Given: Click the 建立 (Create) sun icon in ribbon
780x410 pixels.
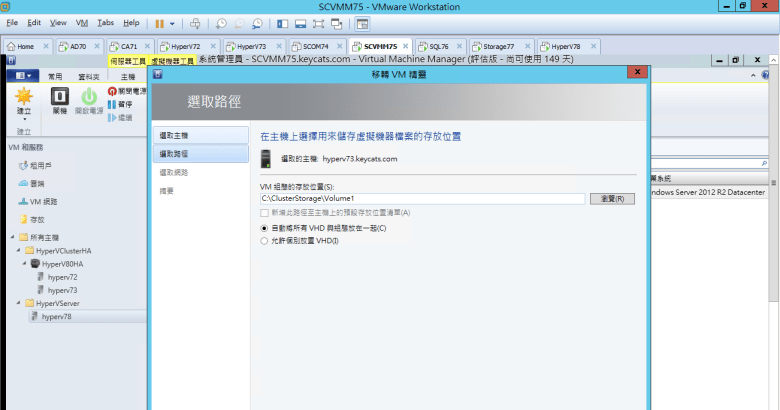Looking at the screenshot, I should point(25,97).
